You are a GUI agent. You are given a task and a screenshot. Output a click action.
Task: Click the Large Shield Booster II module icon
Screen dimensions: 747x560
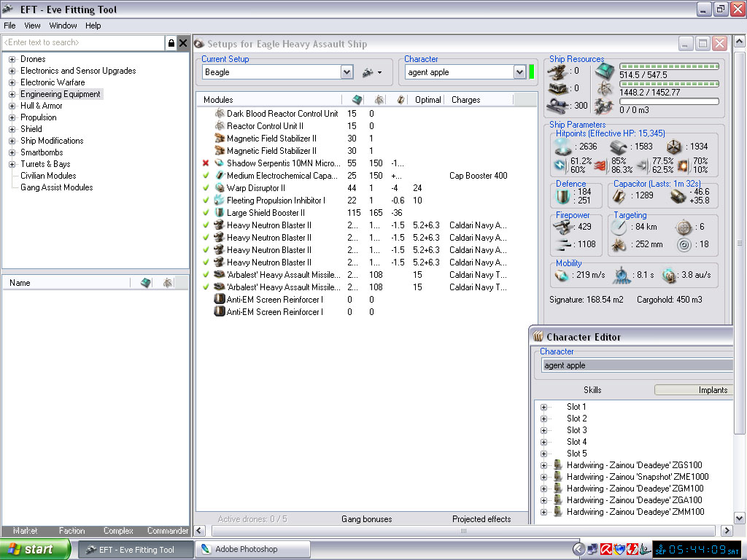pos(219,213)
